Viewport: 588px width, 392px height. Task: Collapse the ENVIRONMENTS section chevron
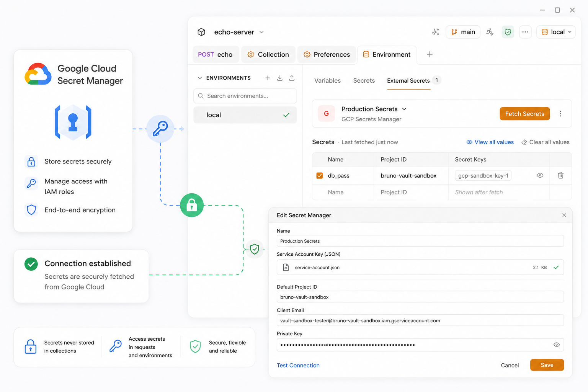click(x=199, y=78)
